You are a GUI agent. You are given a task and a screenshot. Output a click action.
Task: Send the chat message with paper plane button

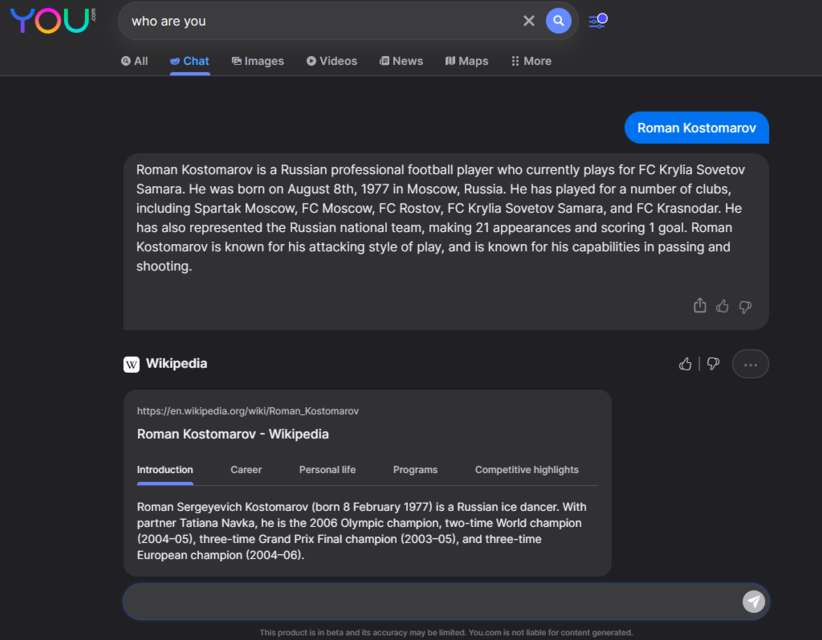point(754,602)
